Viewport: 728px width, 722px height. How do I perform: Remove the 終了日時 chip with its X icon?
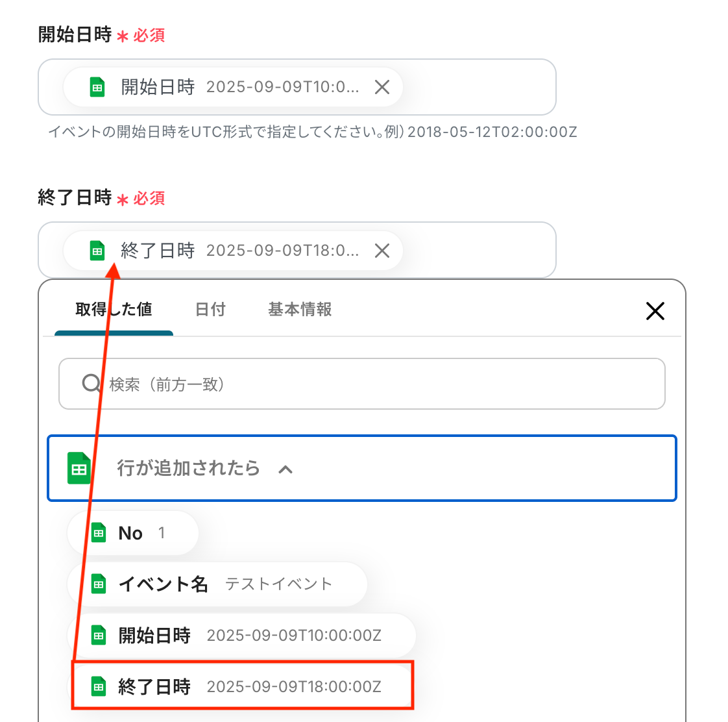click(x=382, y=251)
